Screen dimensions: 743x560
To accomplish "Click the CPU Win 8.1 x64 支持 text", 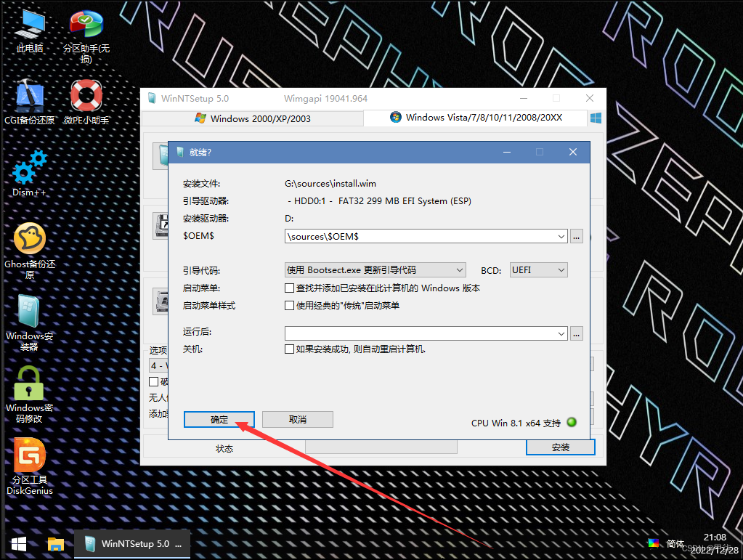I will click(x=516, y=423).
